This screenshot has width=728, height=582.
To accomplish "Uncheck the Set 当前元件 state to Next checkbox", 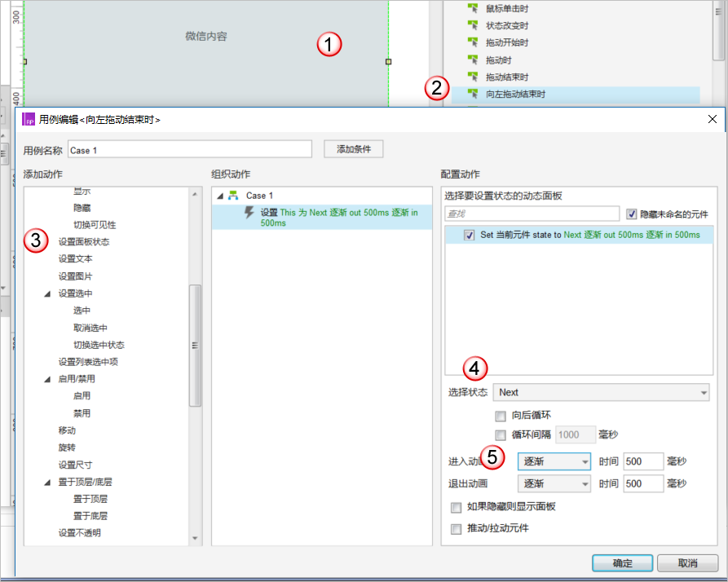I will pyautogui.click(x=469, y=236).
